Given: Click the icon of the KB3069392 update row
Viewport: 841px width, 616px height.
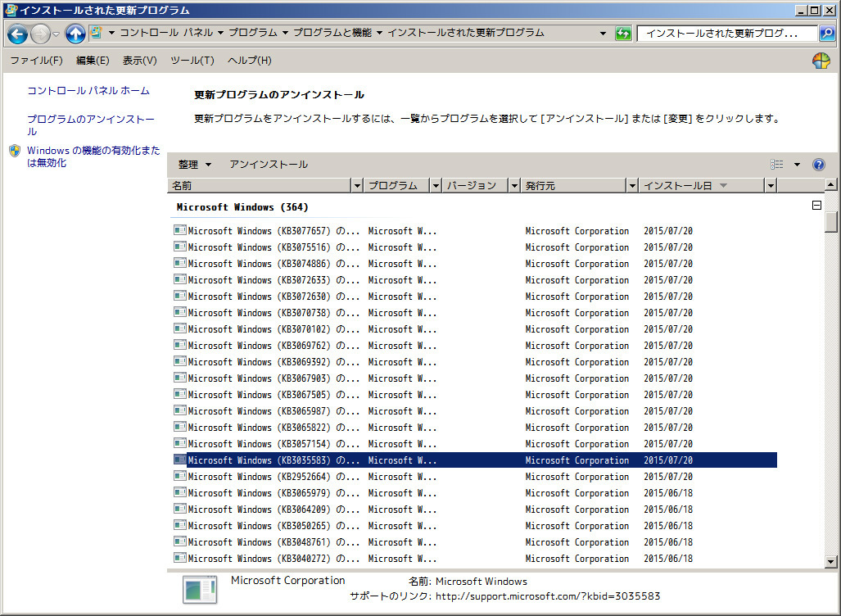Looking at the screenshot, I should tap(179, 362).
